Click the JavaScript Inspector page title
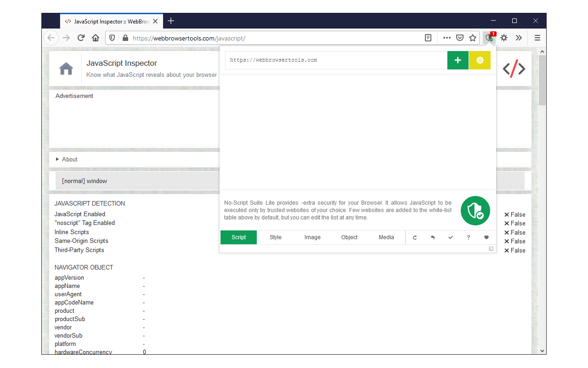Viewport: 588px width, 368px height. tap(122, 63)
